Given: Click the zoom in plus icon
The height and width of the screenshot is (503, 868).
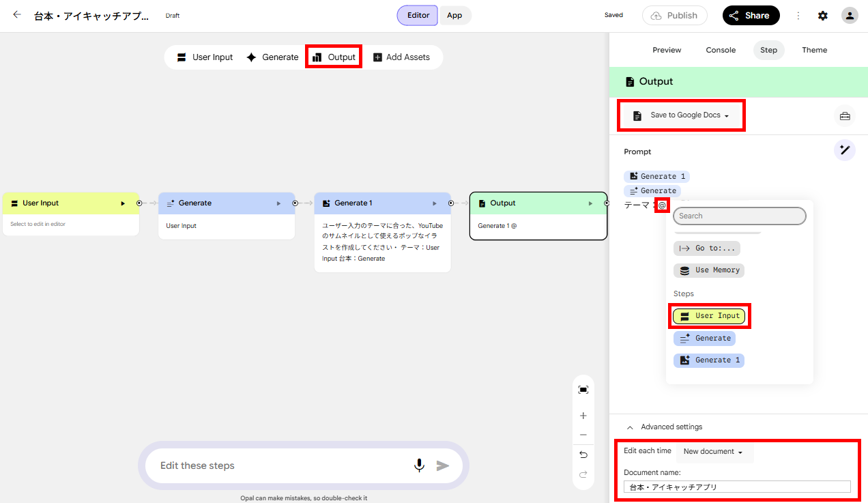Looking at the screenshot, I should point(583,416).
